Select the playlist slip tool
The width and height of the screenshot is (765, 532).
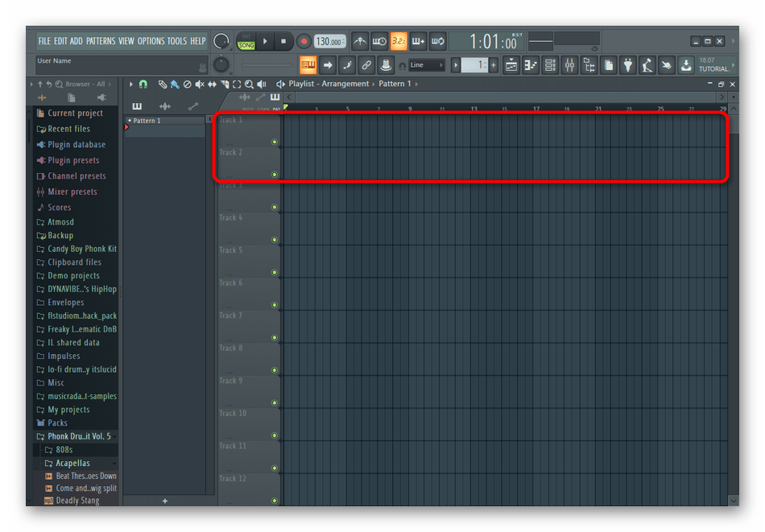pyautogui.click(x=213, y=85)
